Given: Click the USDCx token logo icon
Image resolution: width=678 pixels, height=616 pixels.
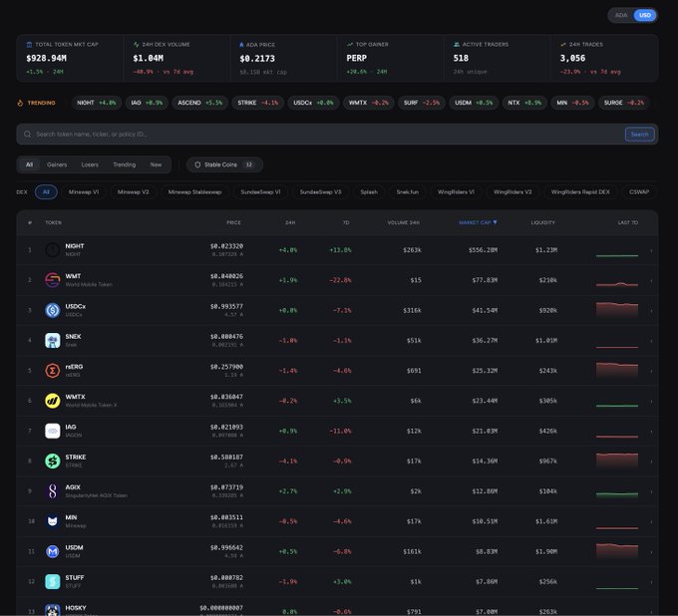Looking at the screenshot, I should (52, 310).
